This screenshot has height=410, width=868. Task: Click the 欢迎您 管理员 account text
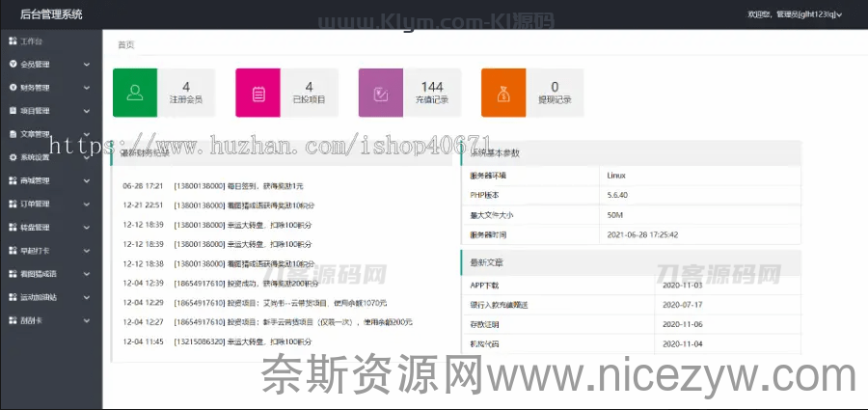(791, 15)
